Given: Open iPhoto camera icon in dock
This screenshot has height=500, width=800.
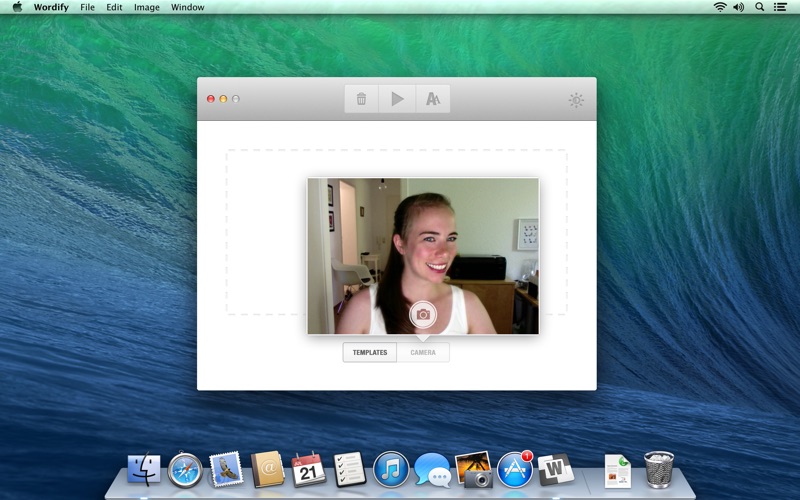Looking at the screenshot, I should (474, 469).
